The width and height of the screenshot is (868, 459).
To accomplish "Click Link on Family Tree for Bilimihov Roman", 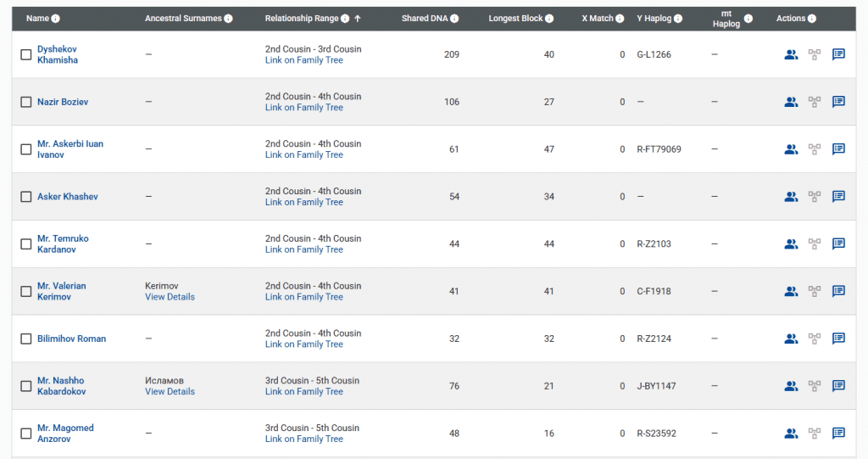I will click(x=303, y=344).
